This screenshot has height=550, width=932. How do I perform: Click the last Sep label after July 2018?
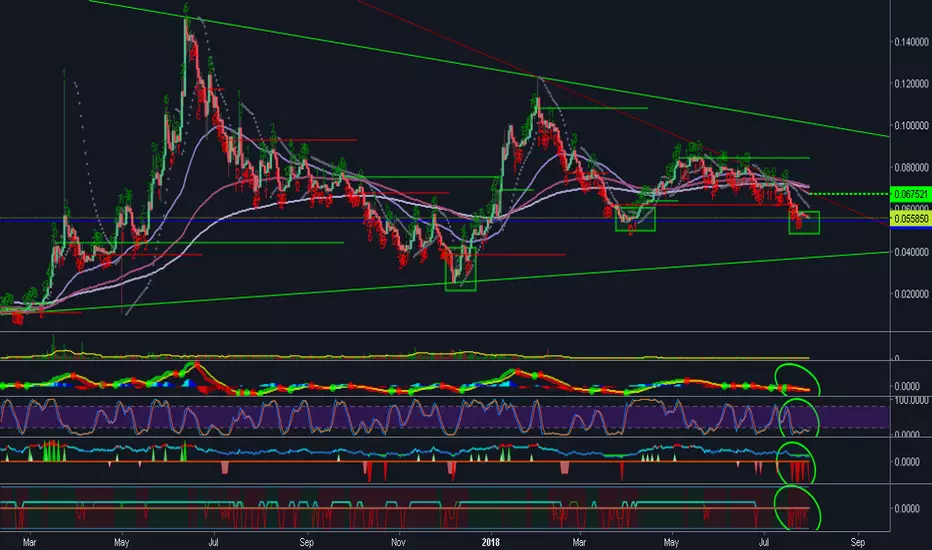[x=857, y=542]
